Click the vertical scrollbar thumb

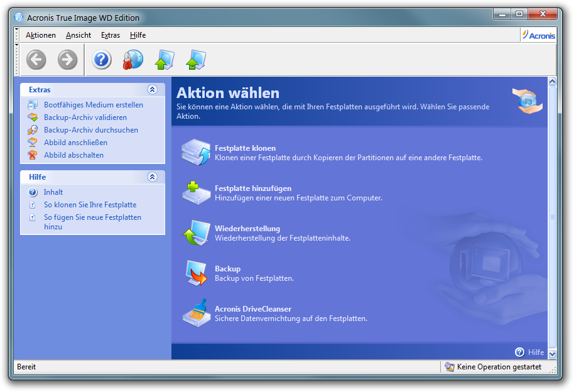coord(552,217)
